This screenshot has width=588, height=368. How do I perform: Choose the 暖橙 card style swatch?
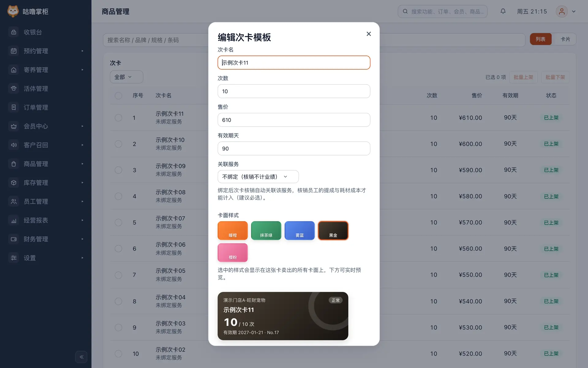point(233,231)
